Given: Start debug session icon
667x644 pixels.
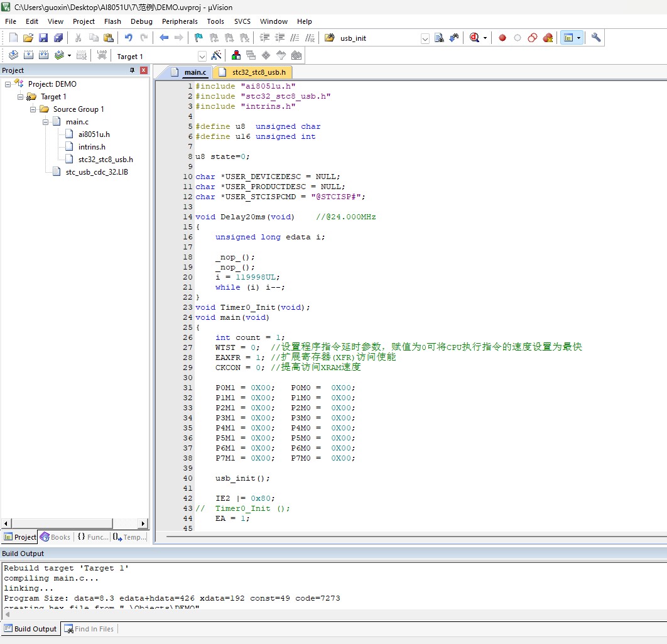Looking at the screenshot, I should click(474, 38).
